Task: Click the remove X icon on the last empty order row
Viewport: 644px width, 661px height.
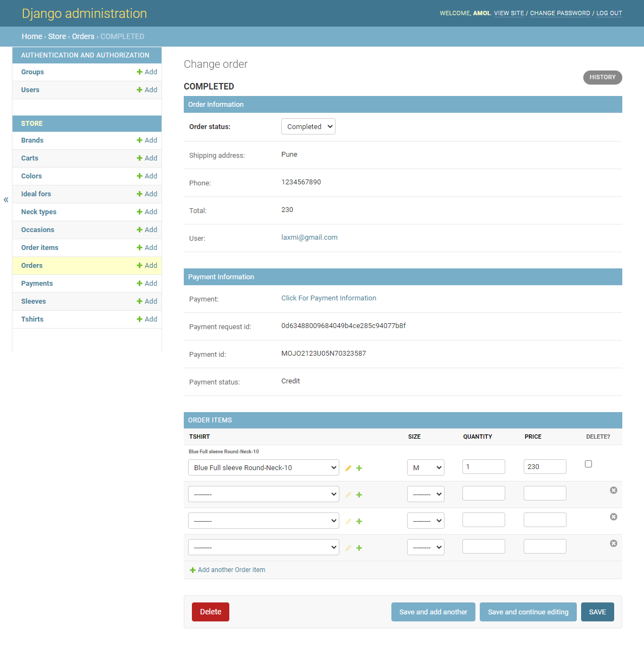Action: pyautogui.click(x=613, y=543)
